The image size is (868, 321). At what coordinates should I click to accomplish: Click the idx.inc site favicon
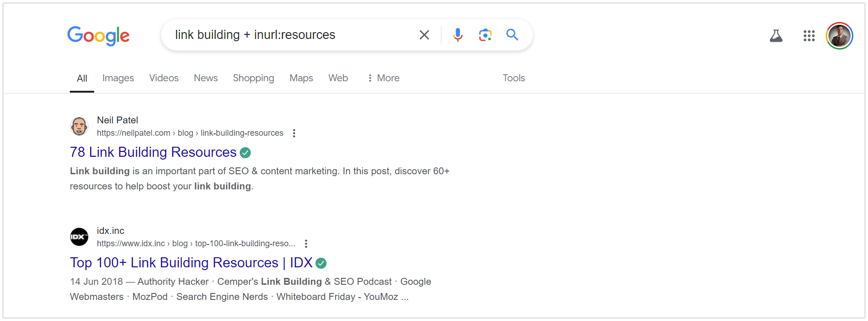click(79, 237)
